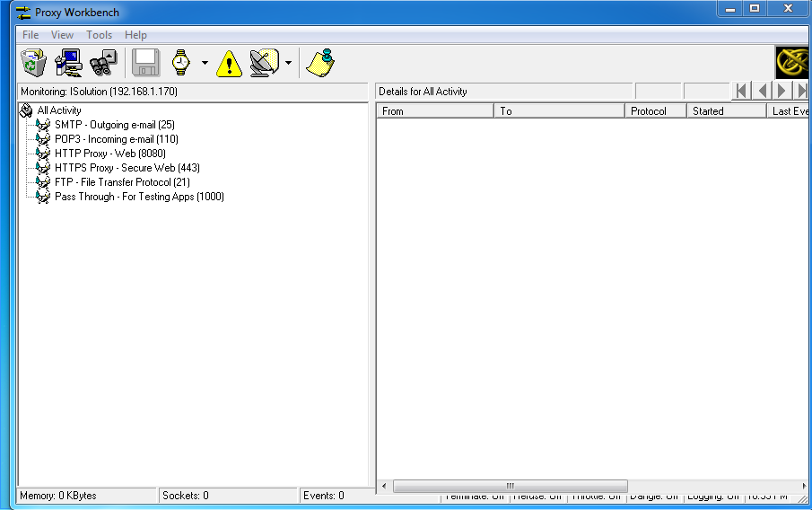This screenshot has width=812, height=510.
Task: Click the yellow warning triangle icon
Action: 229,64
